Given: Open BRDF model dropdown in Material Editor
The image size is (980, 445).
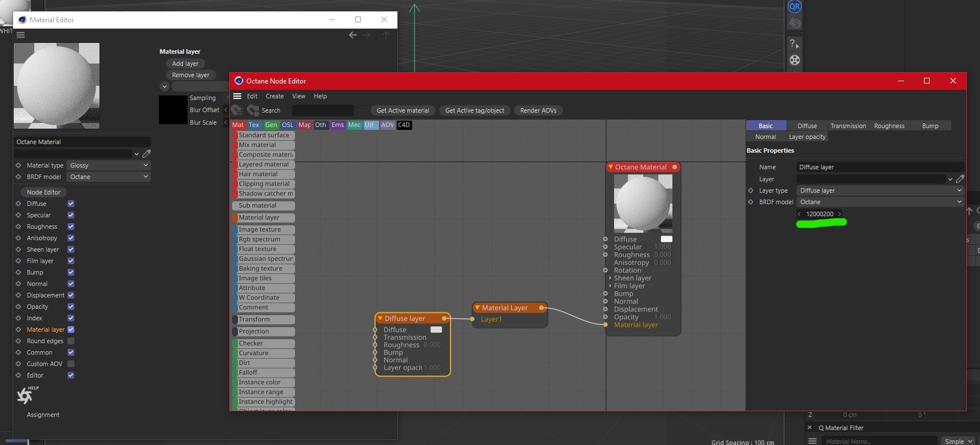Looking at the screenshot, I should [x=109, y=177].
